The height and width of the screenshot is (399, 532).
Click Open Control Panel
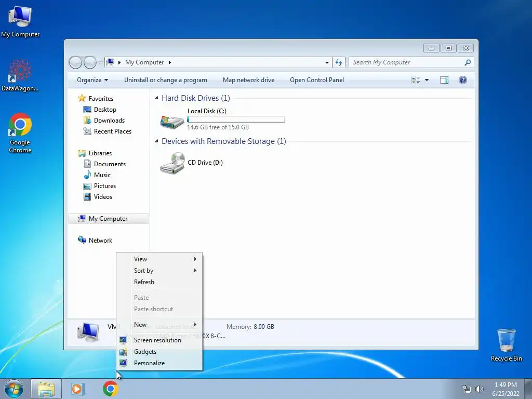tap(317, 80)
